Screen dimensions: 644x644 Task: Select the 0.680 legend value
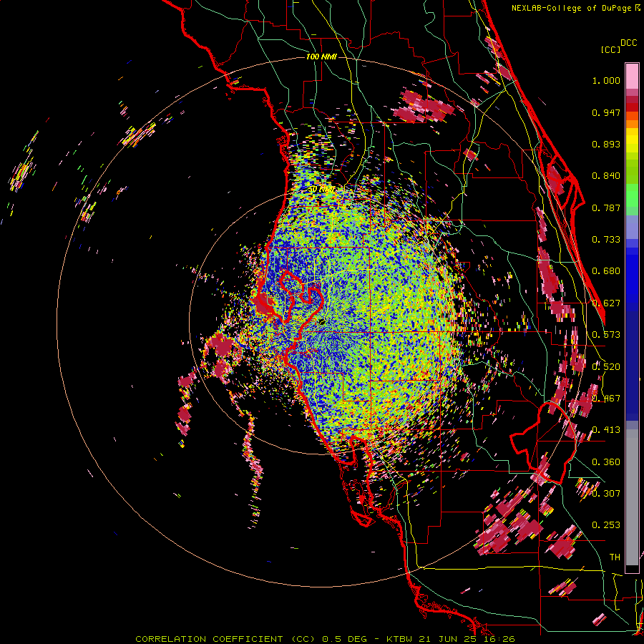pos(606,271)
